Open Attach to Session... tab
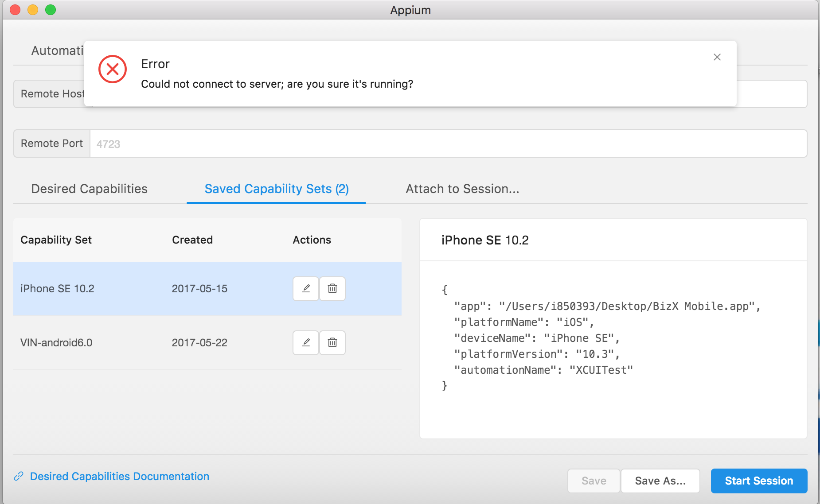The image size is (820, 504). [462, 189]
